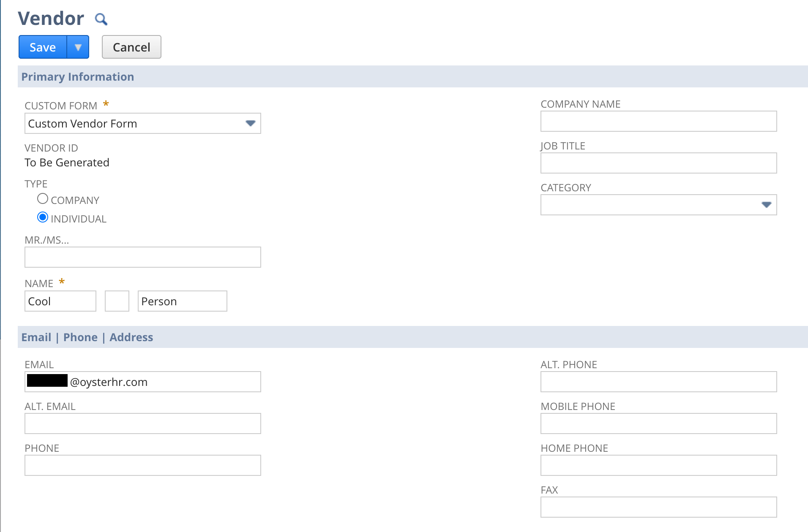Click the Cancel button
The width and height of the screenshot is (808, 532).
[x=131, y=47]
